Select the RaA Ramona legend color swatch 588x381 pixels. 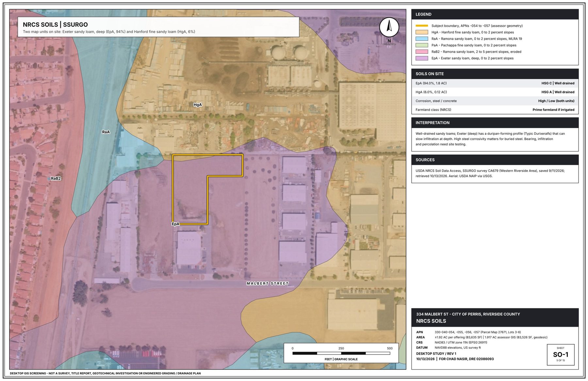(422, 39)
